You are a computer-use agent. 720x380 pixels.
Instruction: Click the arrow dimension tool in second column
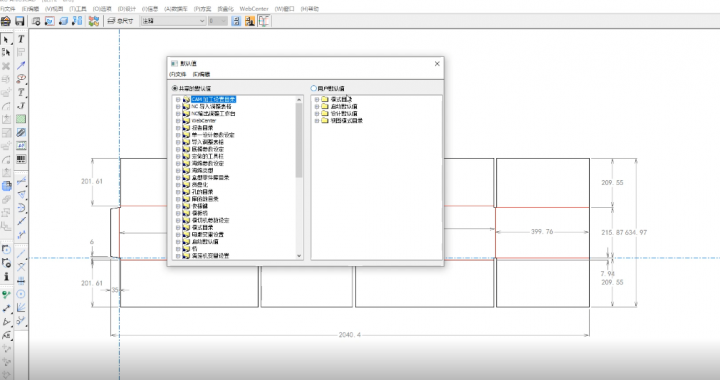click(x=21, y=66)
